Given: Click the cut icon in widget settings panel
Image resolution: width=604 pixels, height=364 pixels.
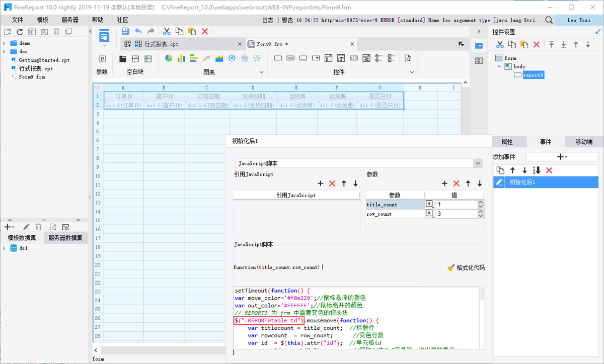Looking at the screenshot, I should tap(500, 45).
